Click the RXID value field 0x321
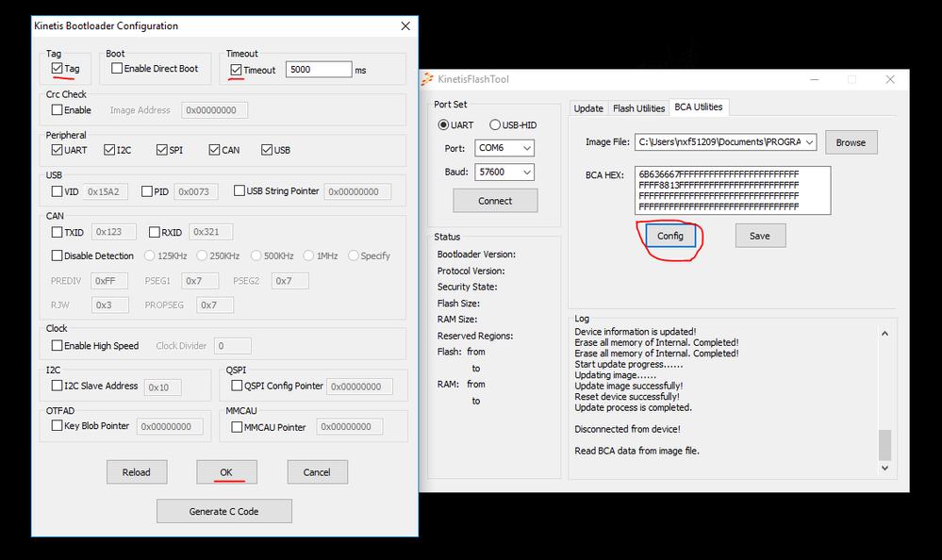Image resolution: width=942 pixels, height=560 pixels. pyautogui.click(x=211, y=232)
